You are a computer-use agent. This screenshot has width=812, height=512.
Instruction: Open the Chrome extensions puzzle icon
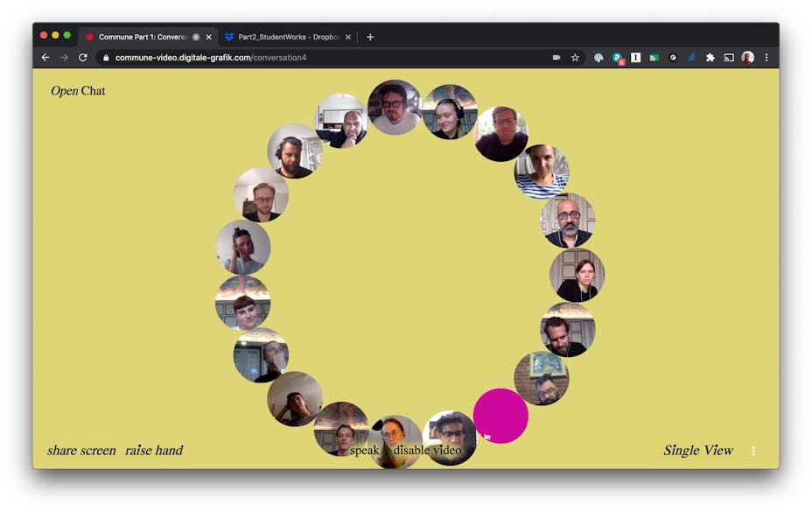[710, 58]
